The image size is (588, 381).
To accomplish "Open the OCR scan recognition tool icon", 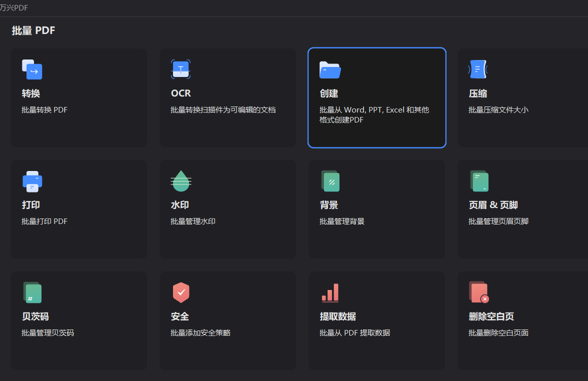I will coord(180,69).
